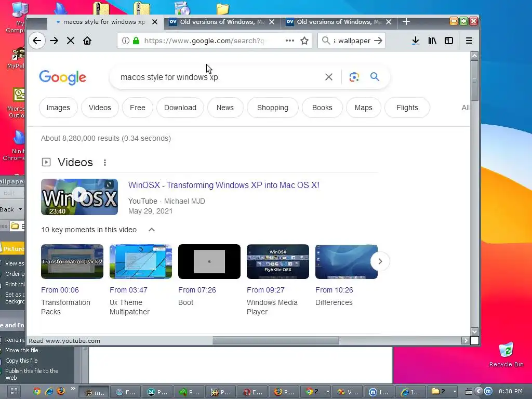The image size is (532, 399).
Task: Click Publish this file to the Web
Action: [32, 374]
